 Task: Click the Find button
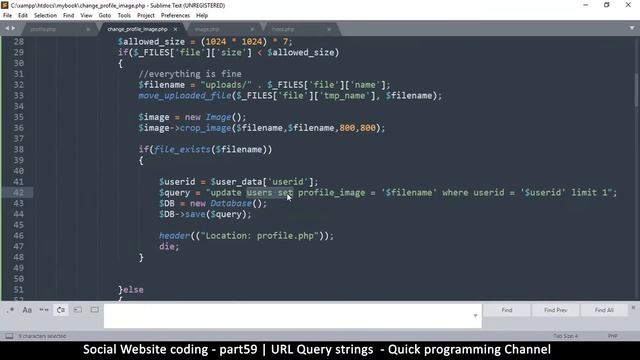coord(507,310)
